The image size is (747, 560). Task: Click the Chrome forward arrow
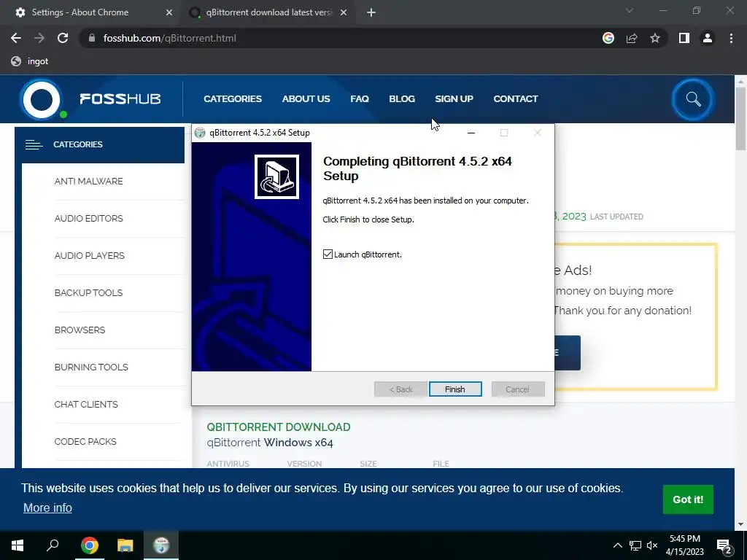(39, 38)
